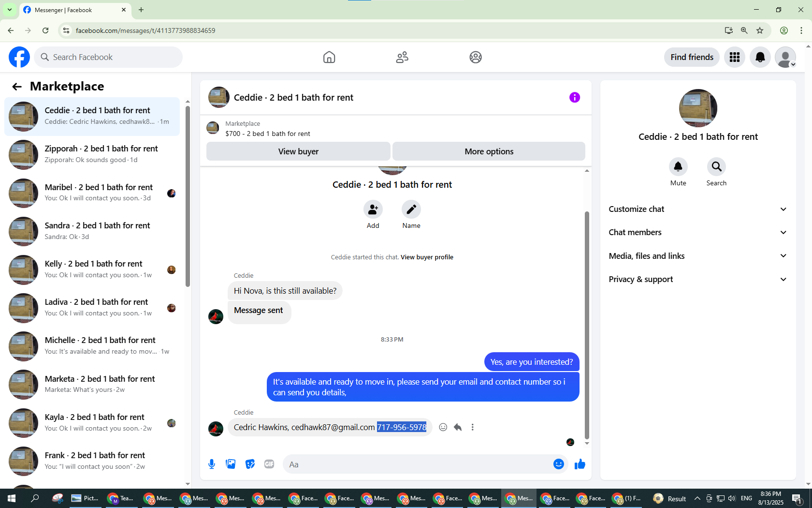Click the browser address bar URL
Viewport: 812px width, 508px height.
click(145, 30)
